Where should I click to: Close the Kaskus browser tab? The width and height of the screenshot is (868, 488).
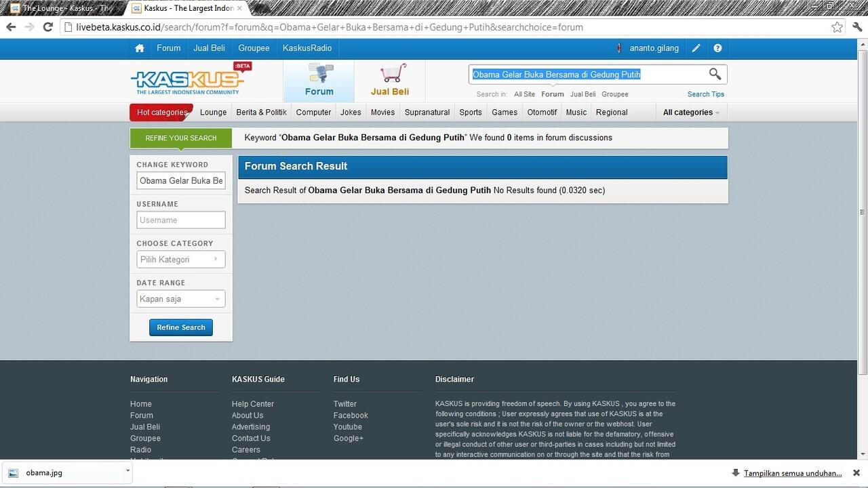pos(239,9)
